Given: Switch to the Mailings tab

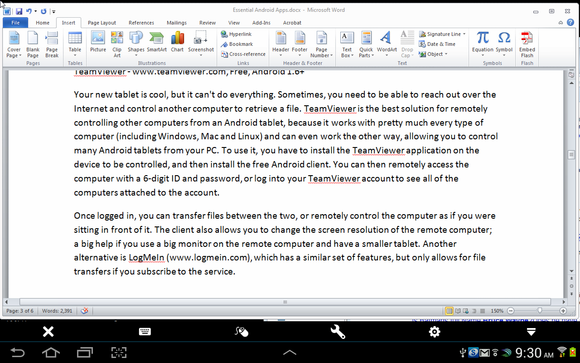Looking at the screenshot, I should [x=176, y=23].
